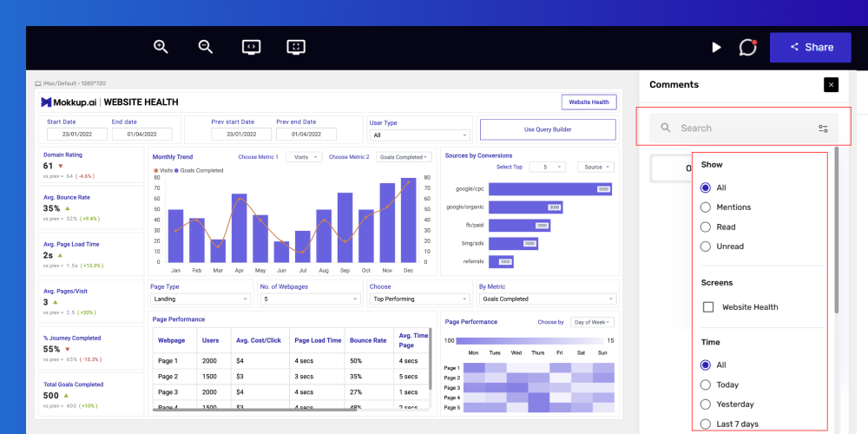Click the Use Query Builder button
868x434 pixels.
click(x=548, y=129)
